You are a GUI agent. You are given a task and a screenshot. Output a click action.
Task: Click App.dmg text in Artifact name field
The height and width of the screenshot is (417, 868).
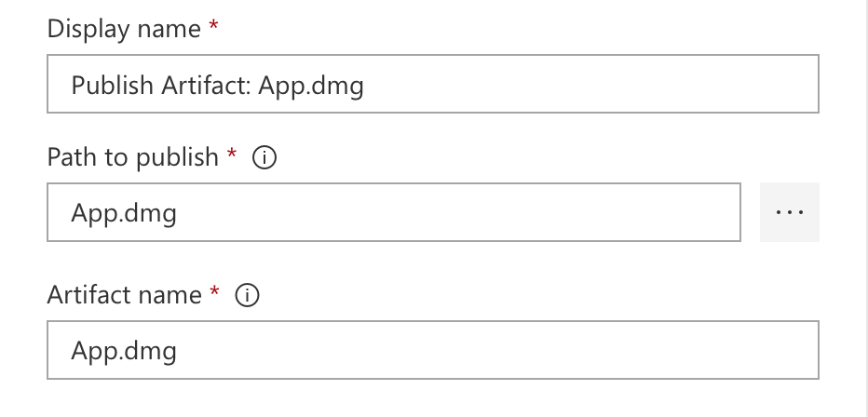[124, 352]
